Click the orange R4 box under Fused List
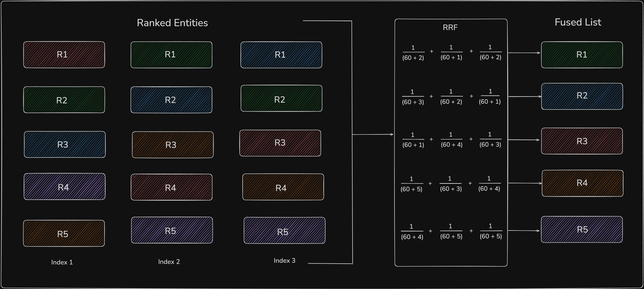The width and height of the screenshot is (644, 289). click(583, 183)
